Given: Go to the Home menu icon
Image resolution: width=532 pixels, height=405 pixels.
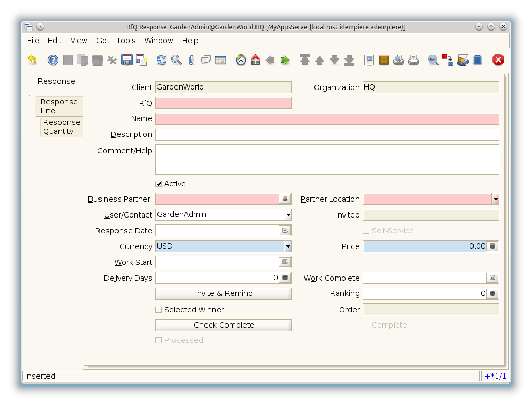Looking at the screenshot, I should [255, 60].
